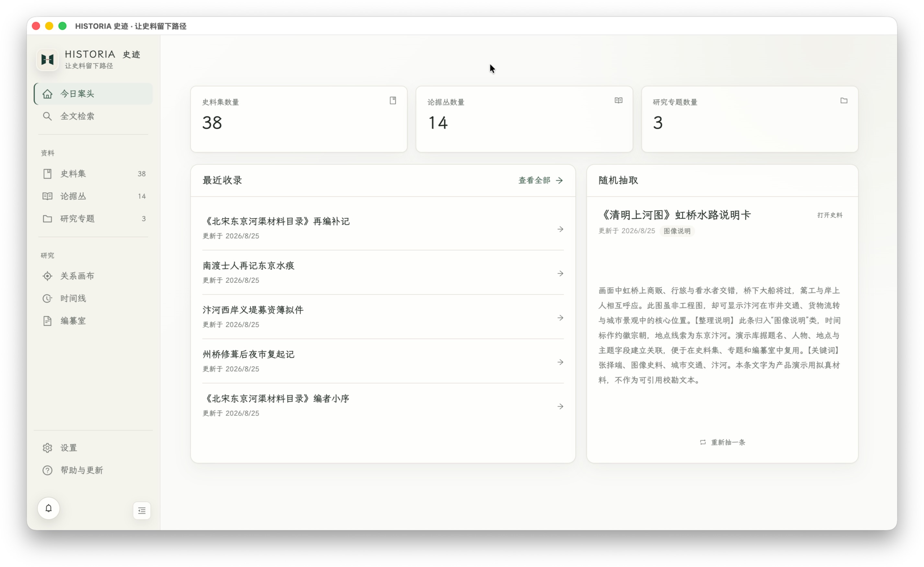Click the 随机抽取 section heading
Image resolution: width=924 pixels, height=567 pixels.
[618, 180]
